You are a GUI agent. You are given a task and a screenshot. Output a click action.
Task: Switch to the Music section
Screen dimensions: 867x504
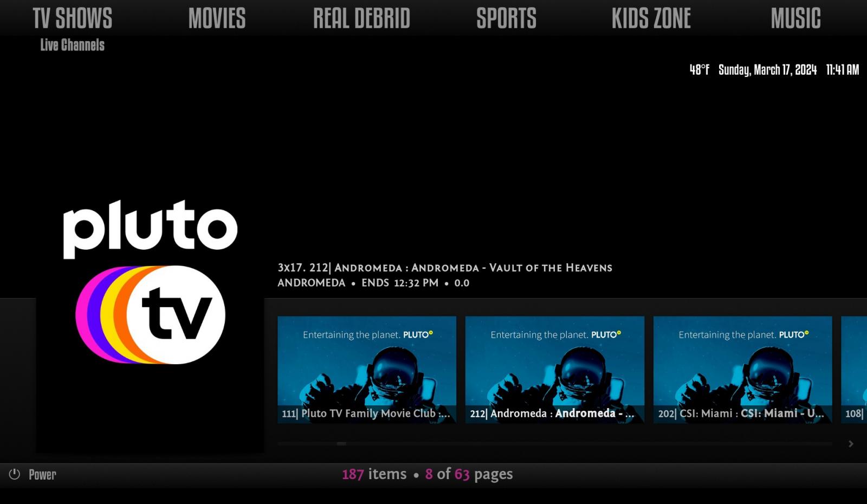795,18
